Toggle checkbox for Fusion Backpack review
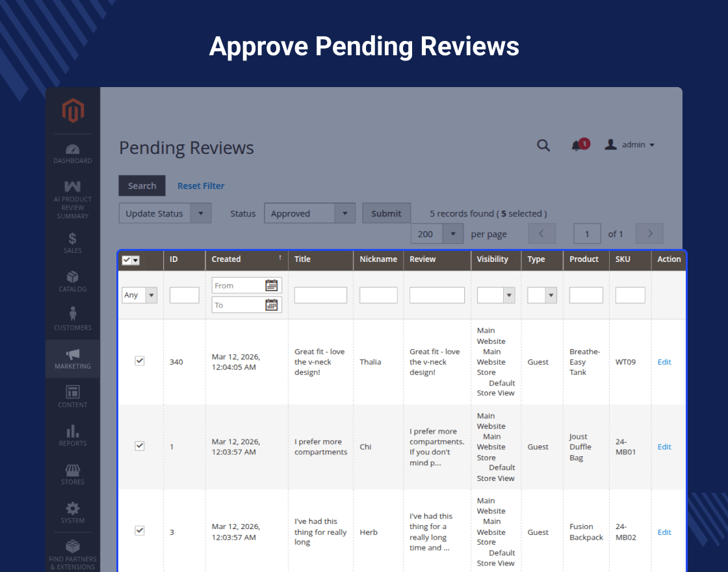 [140, 530]
